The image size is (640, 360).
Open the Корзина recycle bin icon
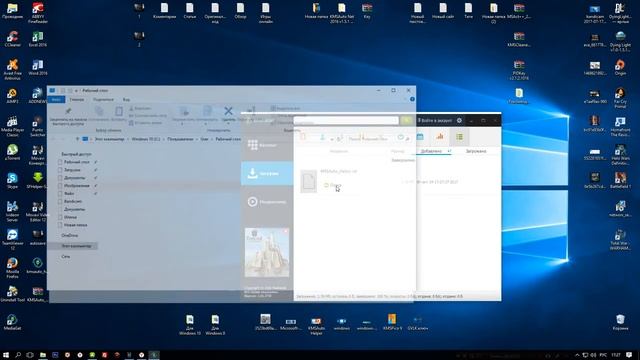click(620, 322)
